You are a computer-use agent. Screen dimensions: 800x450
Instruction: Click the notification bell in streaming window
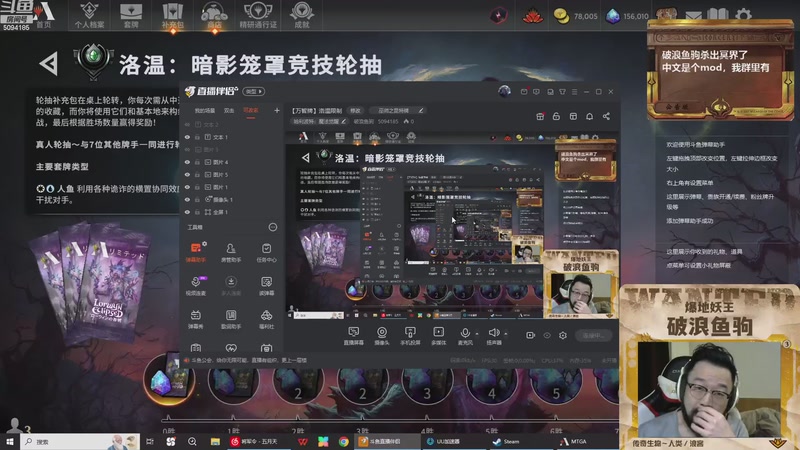589,116
